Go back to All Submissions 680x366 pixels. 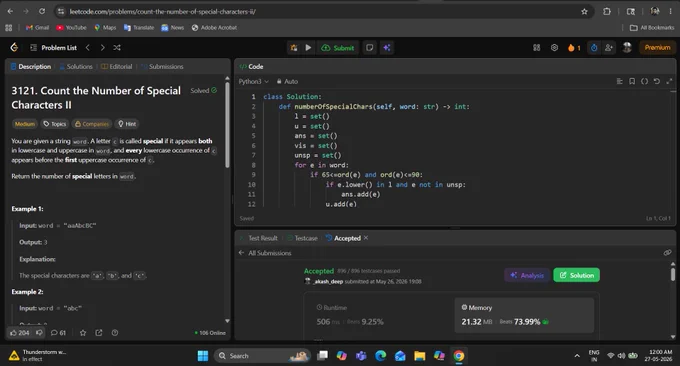[x=265, y=253]
